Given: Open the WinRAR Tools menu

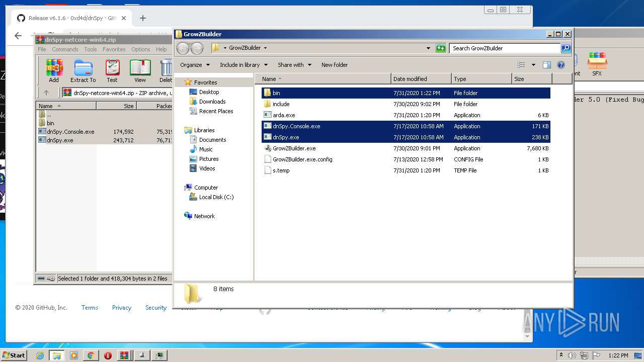Looking at the screenshot, I should tap(91, 49).
